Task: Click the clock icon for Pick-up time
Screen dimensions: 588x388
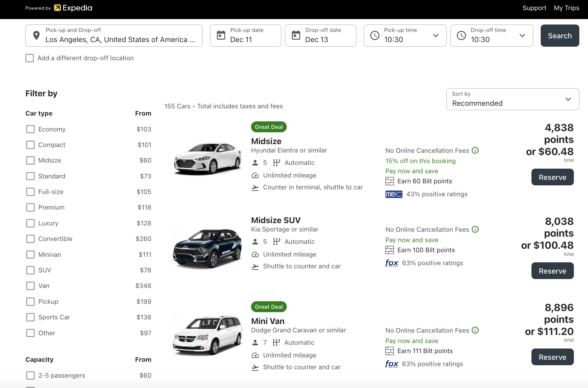Action: (x=375, y=35)
